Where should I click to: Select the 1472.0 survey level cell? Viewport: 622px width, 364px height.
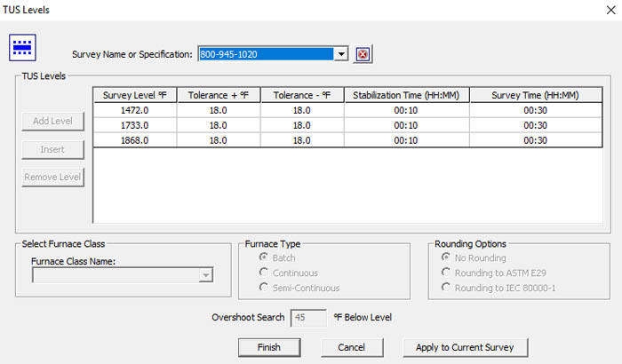point(135,110)
